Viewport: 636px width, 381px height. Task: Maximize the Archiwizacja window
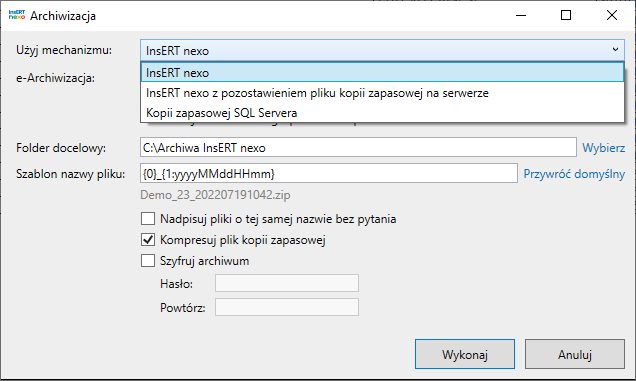point(566,15)
